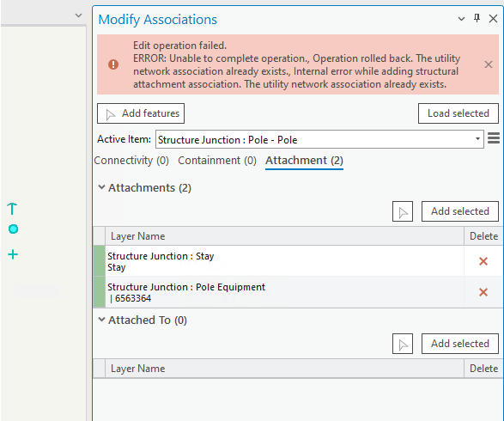Toggle auto-hide pin for Modify Associations pane
This screenshot has height=421, width=504.
pos(477,18)
